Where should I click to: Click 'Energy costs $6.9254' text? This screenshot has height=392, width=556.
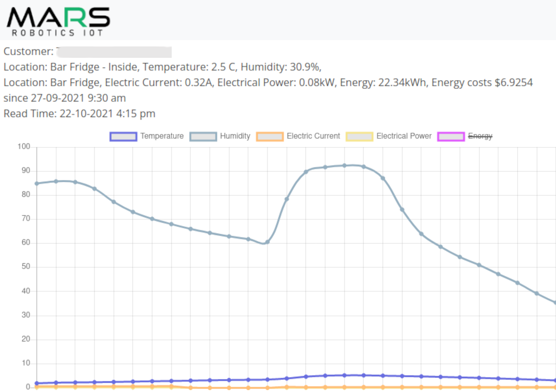[x=482, y=83]
